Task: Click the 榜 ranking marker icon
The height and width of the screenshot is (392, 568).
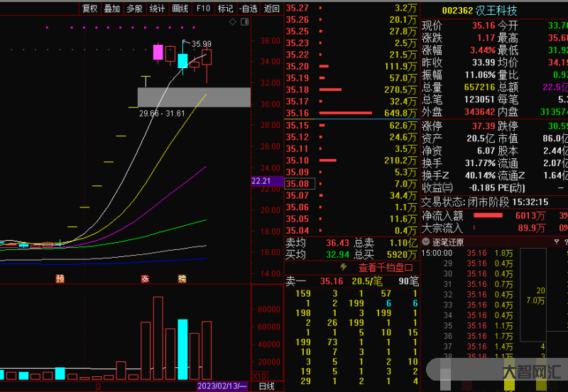Action: [182, 279]
